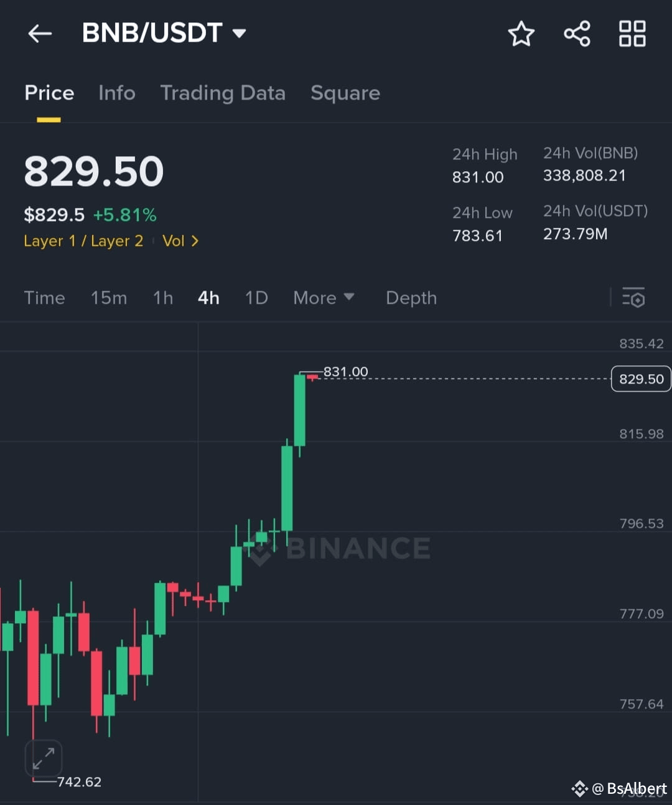Expand chart to fullscreen
Screen dimensions: 672x805
coord(44,758)
